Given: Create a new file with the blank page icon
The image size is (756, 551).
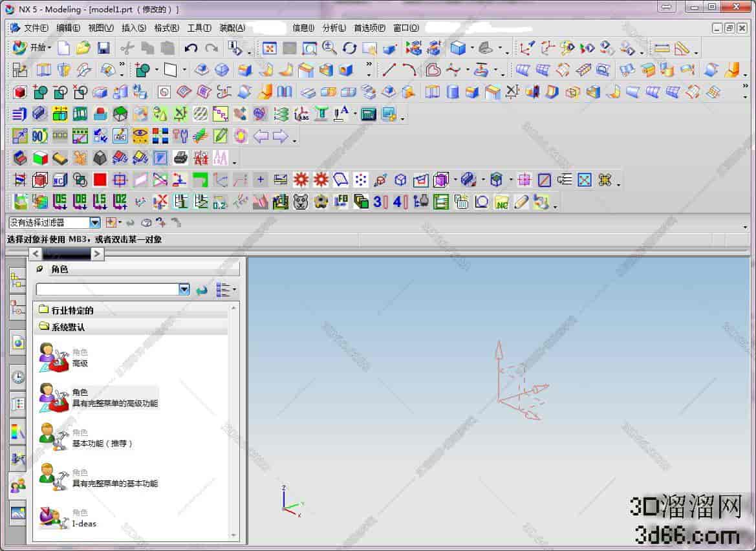Looking at the screenshot, I should (x=63, y=48).
